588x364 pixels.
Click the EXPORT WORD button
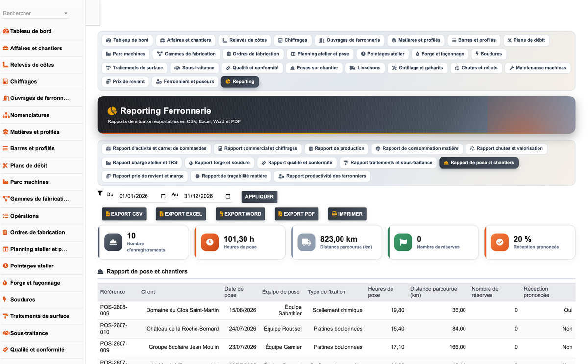pos(240,214)
